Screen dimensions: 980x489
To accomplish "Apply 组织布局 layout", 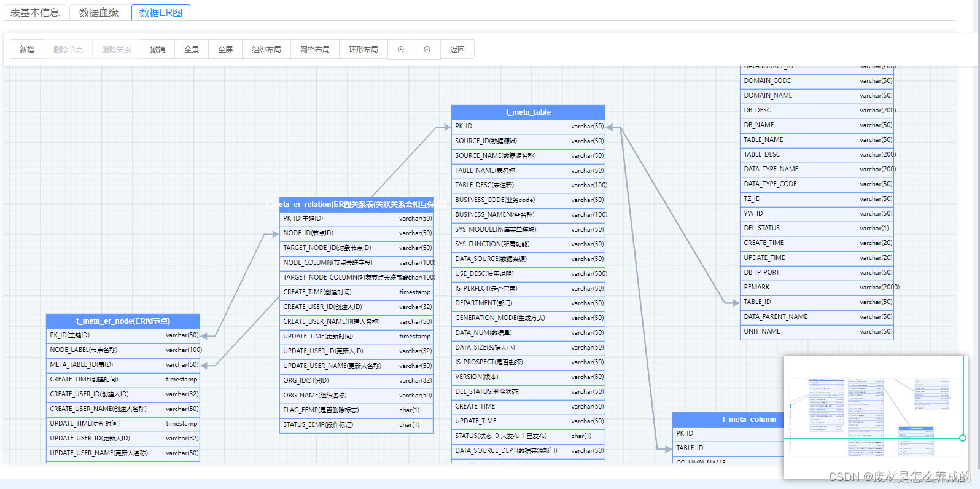I will tap(266, 49).
